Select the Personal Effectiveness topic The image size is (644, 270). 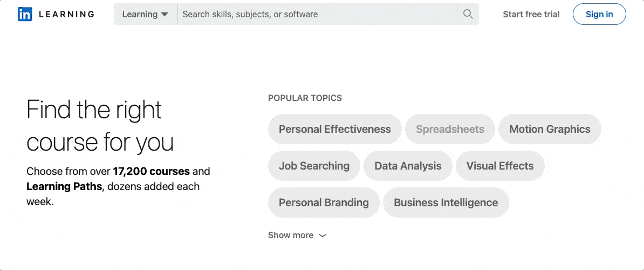click(x=334, y=129)
